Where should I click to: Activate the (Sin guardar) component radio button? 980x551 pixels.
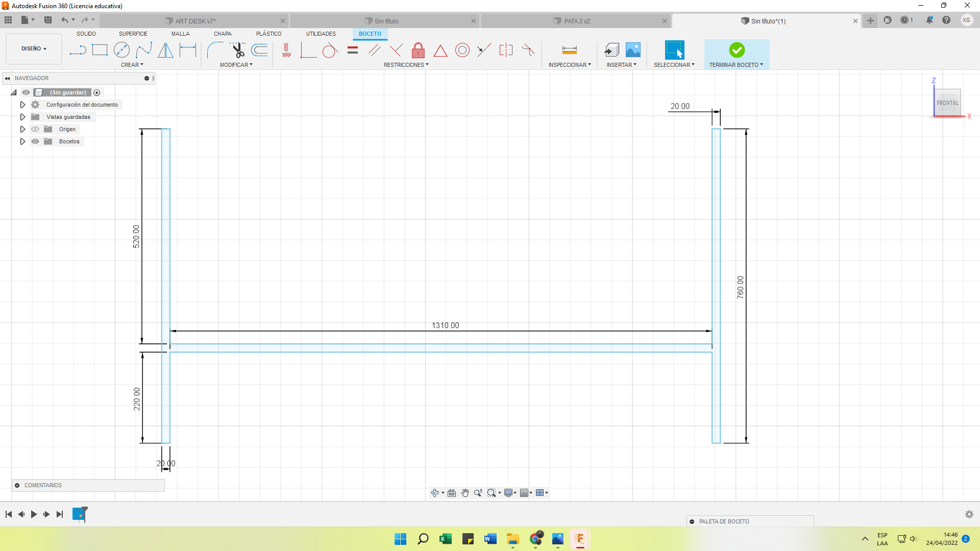pos(97,92)
